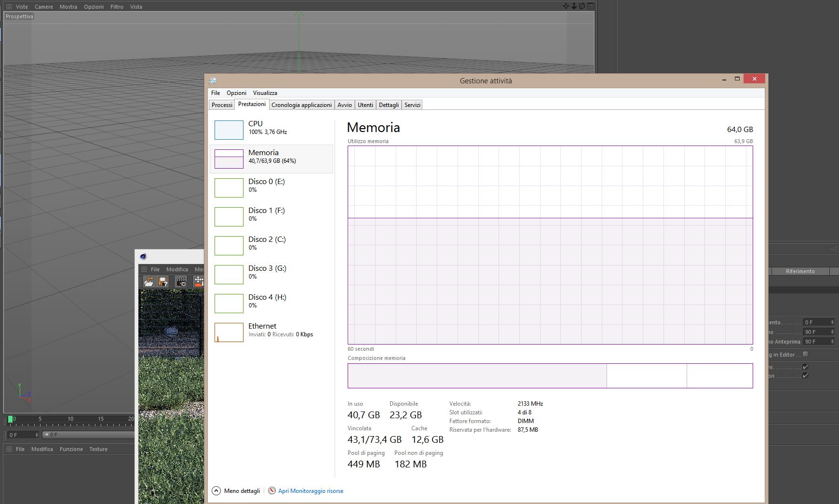Click the Cinema 4D logo in Picture Viewer title bar

pos(143,256)
